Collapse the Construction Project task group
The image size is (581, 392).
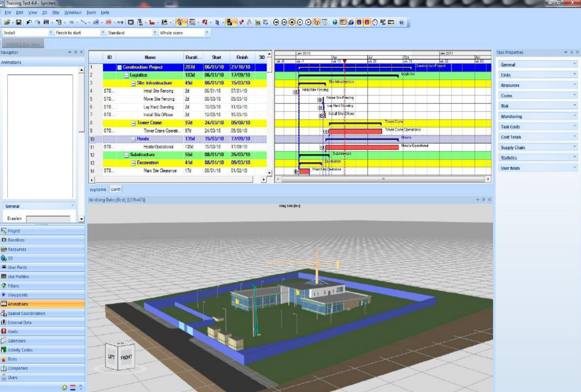[119, 67]
